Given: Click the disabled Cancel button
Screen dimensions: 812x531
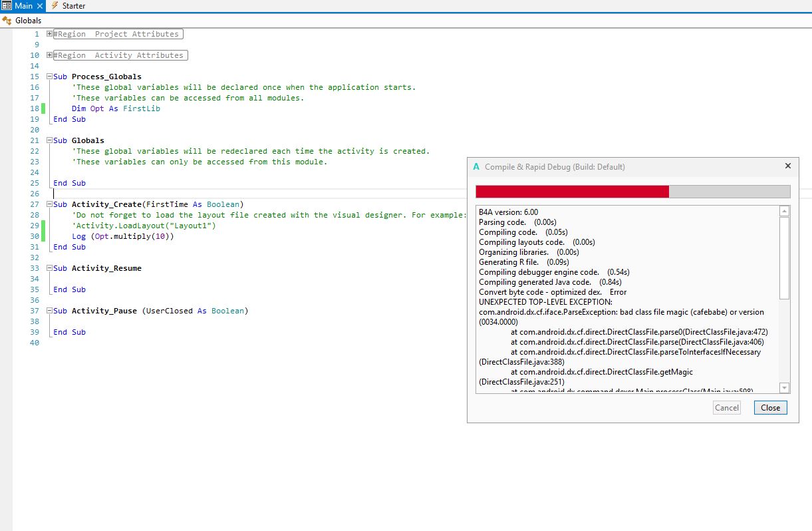Looking at the screenshot, I should point(727,408).
